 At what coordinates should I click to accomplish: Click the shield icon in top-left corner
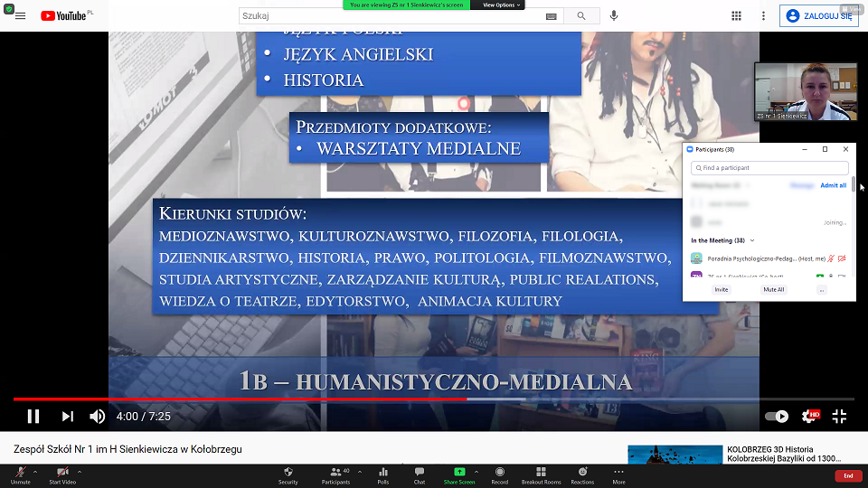click(8, 9)
